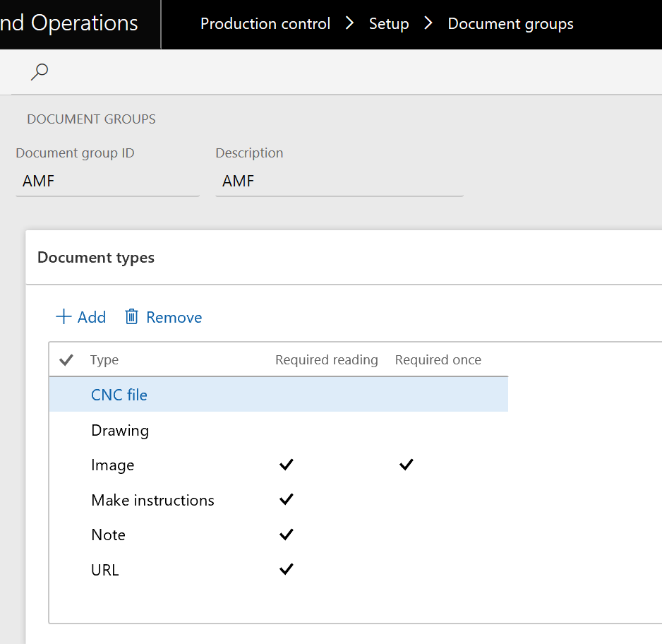Toggle Required reading for the Note row
The width and height of the screenshot is (662, 644).
click(286, 535)
